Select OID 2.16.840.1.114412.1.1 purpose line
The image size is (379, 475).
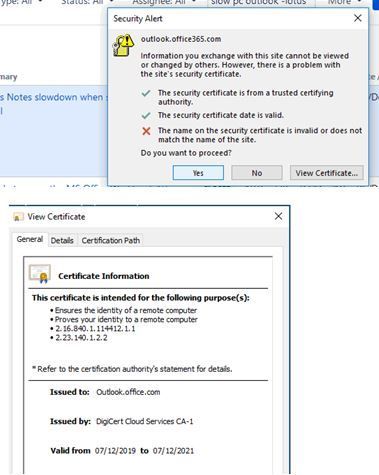(x=95, y=329)
